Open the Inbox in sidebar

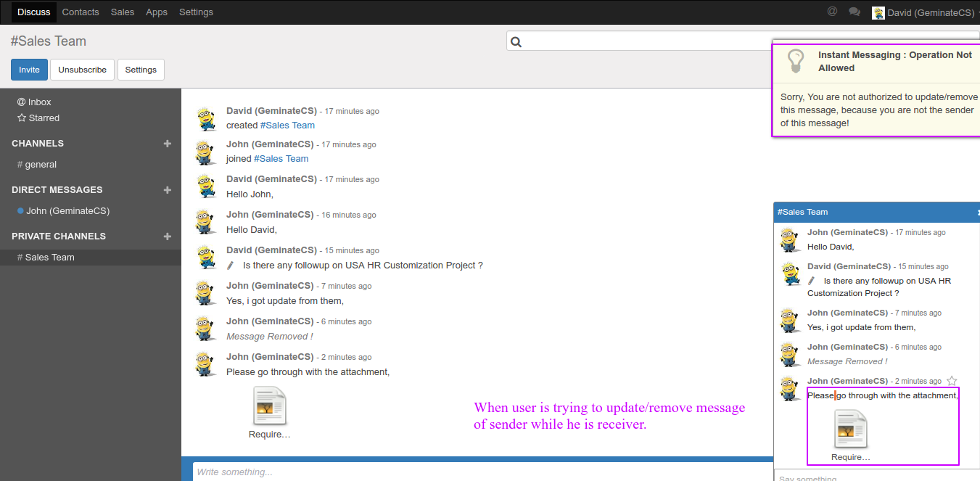click(34, 102)
